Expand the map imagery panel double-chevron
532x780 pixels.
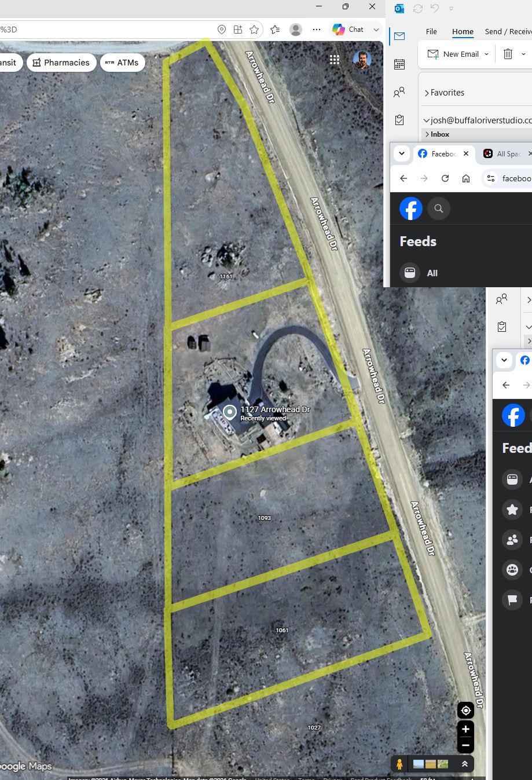point(464,764)
